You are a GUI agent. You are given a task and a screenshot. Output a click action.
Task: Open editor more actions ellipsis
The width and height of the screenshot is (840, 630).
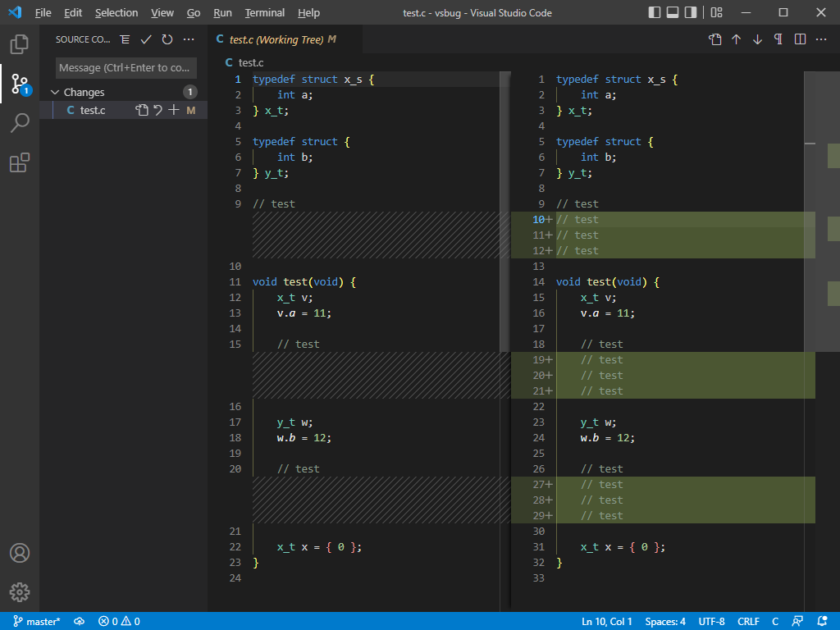821,39
